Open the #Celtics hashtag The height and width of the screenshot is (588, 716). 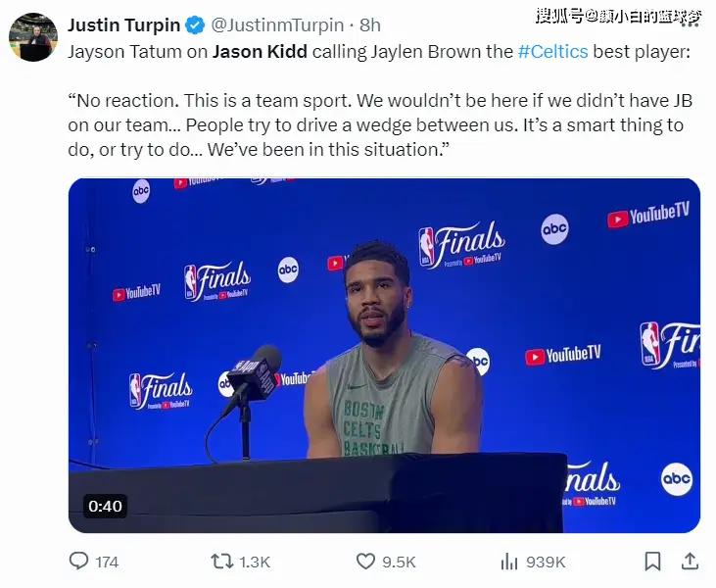click(x=553, y=52)
